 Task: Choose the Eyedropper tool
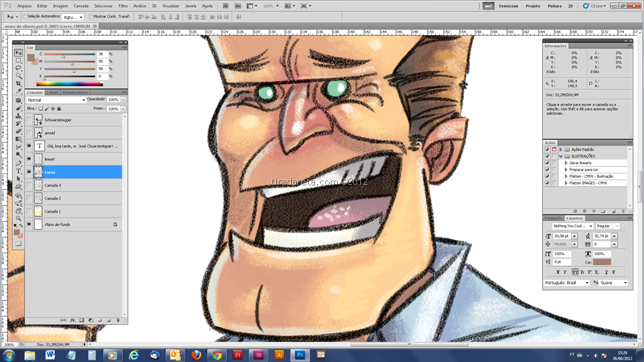click(18, 91)
